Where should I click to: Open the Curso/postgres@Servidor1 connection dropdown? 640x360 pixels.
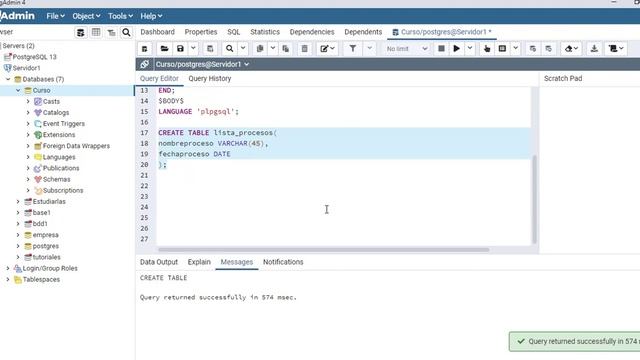[x=202, y=64]
